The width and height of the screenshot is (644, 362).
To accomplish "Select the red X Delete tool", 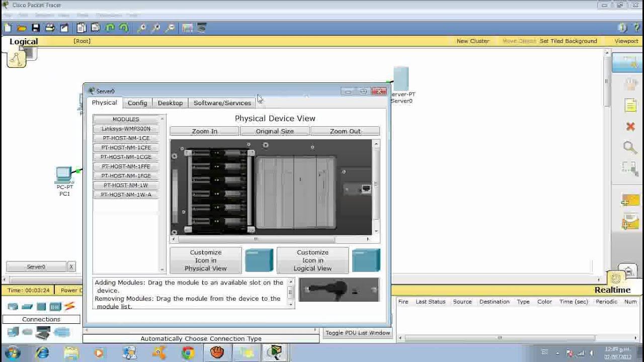I will click(x=630, y=126).
